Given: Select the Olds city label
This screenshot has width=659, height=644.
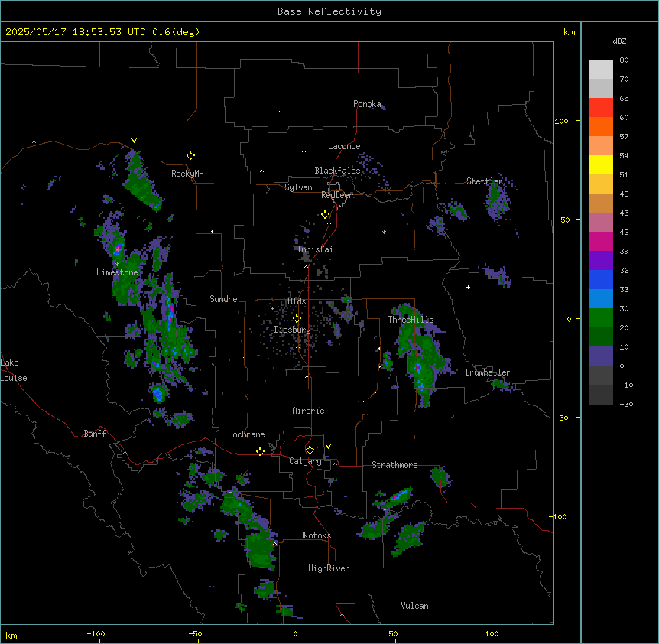Looking at the screenshot, I should tap(297, 301).
